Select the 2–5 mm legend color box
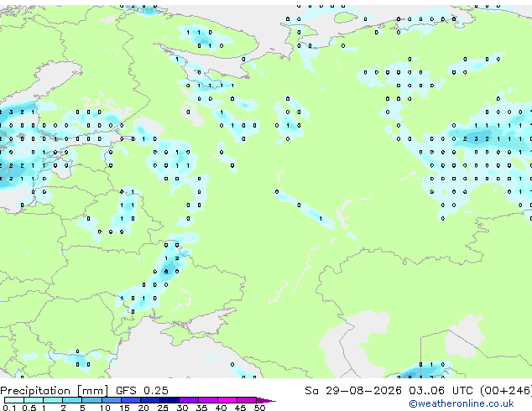Viewport: 532px width, 411px height. tap(72, 400)
